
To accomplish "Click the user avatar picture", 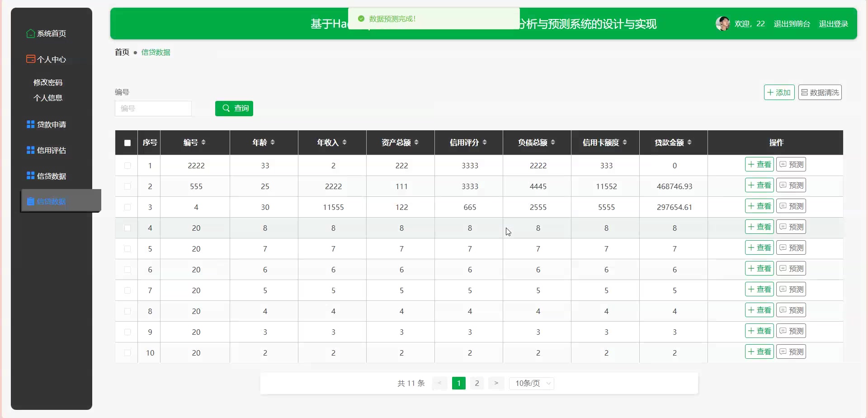I will (723, 24).
